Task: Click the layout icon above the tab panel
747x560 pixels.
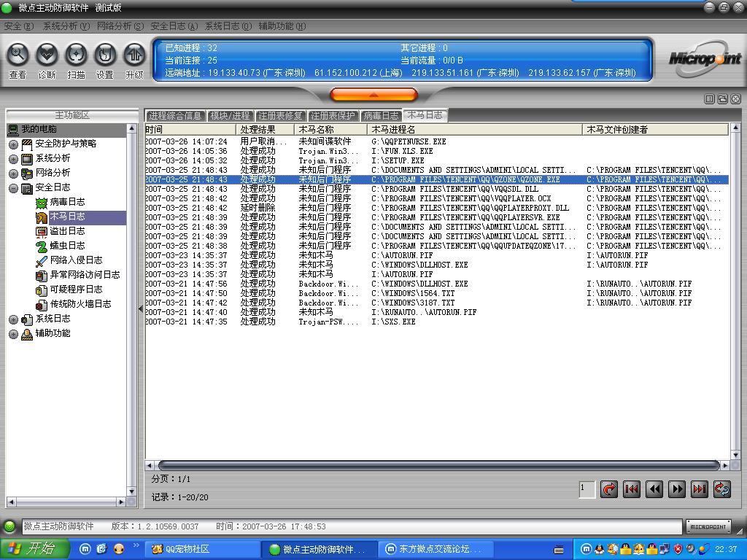Action: click(x=709, y=99)
